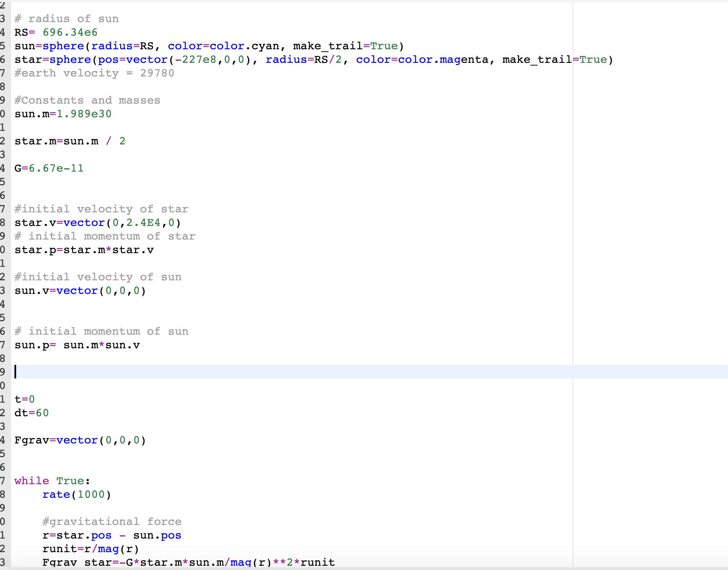Click on star.p=star.m*star.v assignment
728x570 pixels.
click(x=84, y=250)
